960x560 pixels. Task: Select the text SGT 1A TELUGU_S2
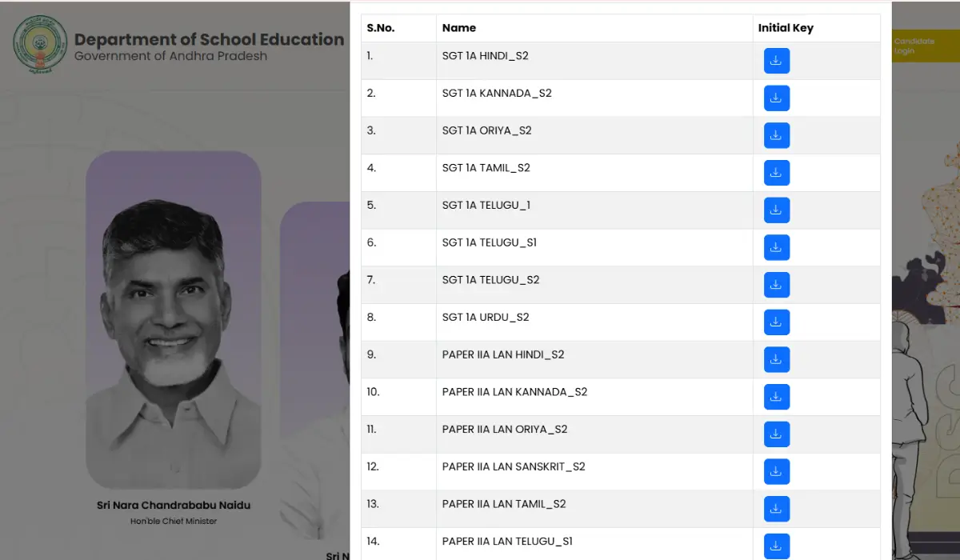[491, 280]
